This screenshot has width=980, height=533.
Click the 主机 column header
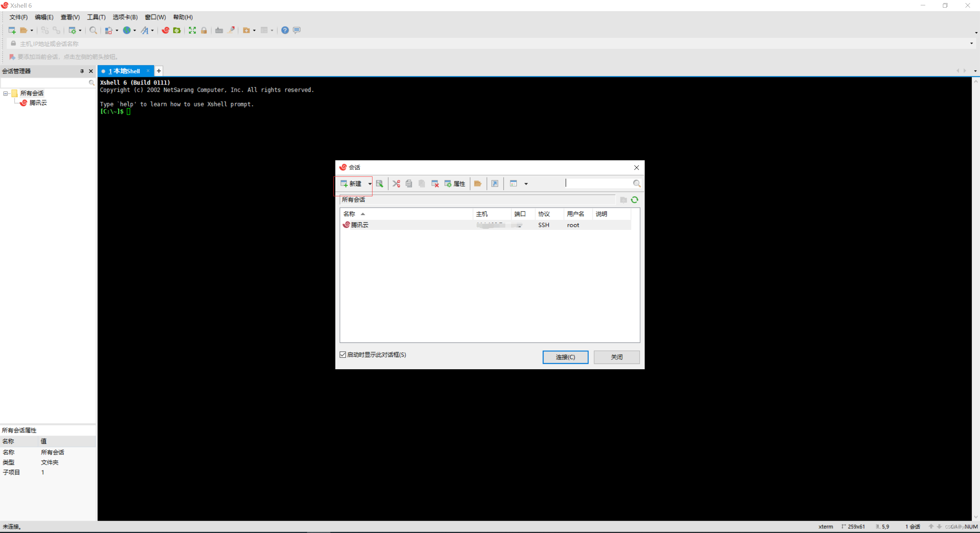click(x=492, y=214)
